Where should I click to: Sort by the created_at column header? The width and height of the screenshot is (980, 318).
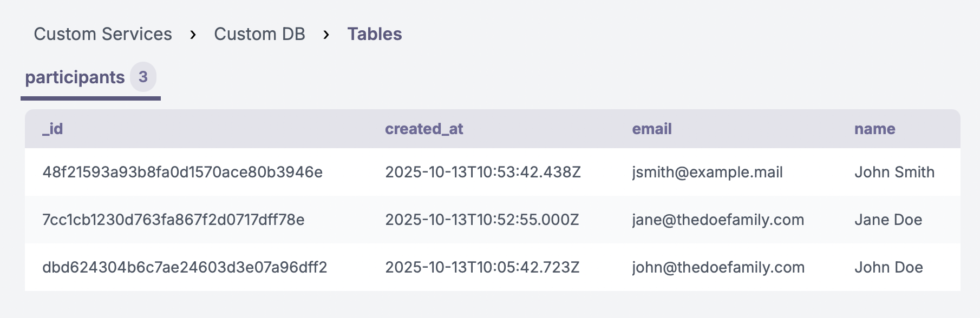click(x=424, y=129)
